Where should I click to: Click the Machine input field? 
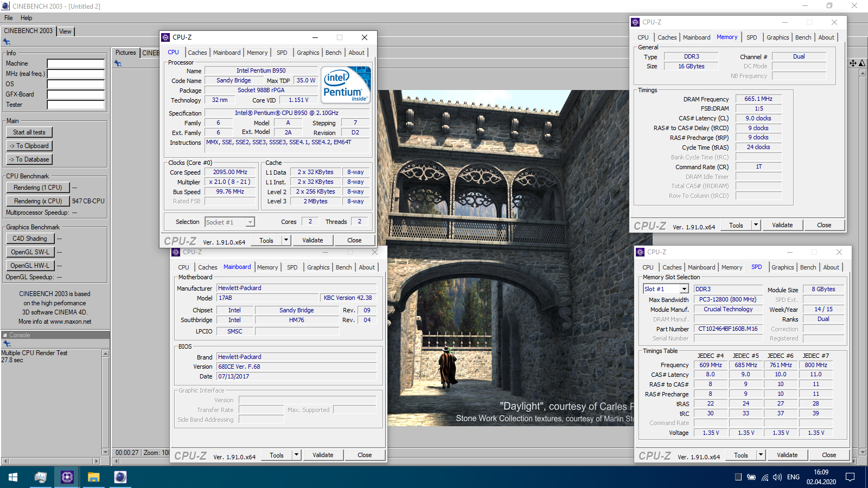pos(75,63)
